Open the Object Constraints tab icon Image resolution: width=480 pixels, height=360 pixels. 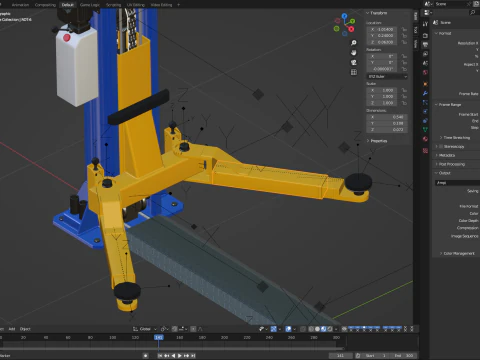pyautogui.click(x=425, y=121)
